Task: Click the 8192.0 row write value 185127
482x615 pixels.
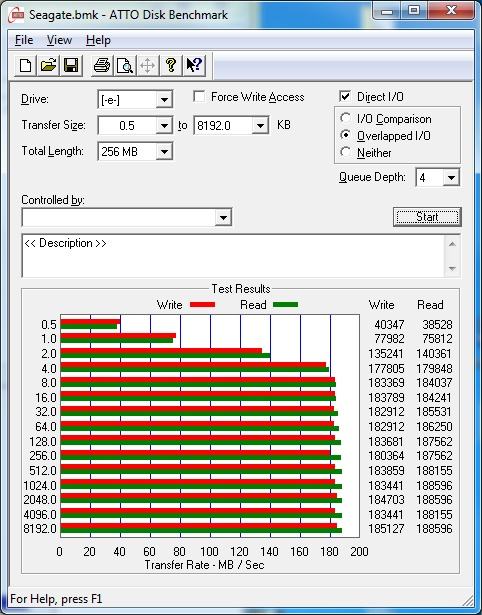Action: coord(386,528)
